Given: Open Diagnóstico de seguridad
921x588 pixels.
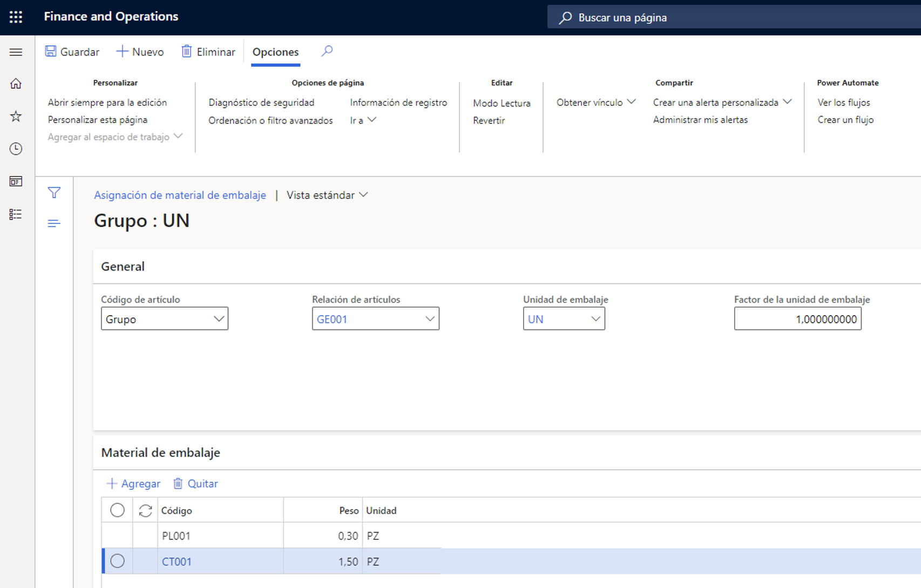Looking at the screenshot, I should pos(261,102).
